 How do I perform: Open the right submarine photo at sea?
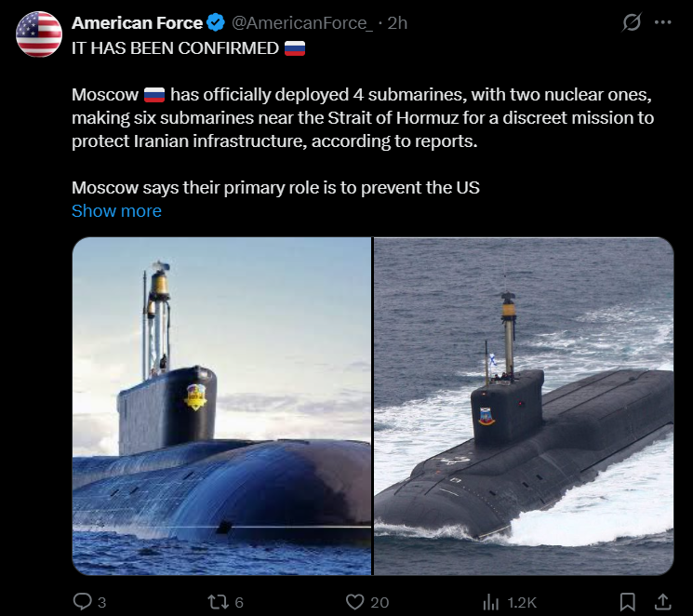[x=524, y=407]
